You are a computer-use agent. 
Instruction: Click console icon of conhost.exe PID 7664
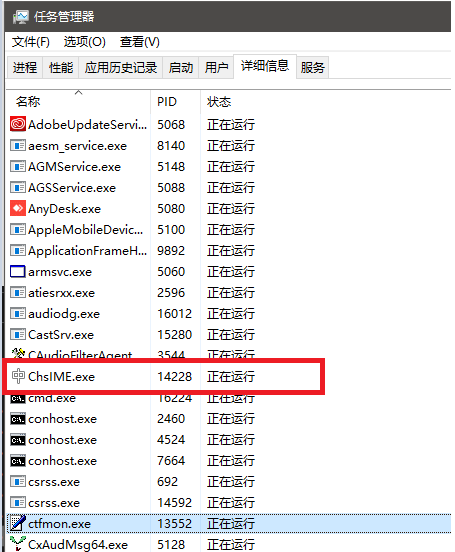(x=18, y=461)
